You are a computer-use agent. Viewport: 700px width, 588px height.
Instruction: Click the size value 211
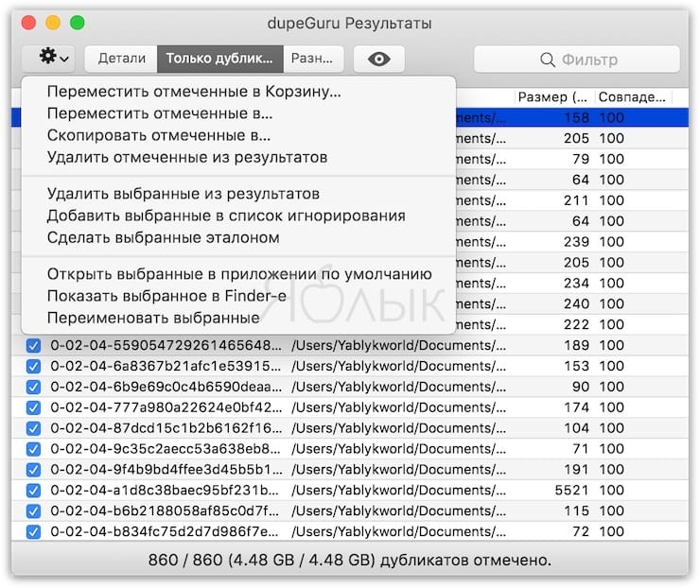pyautogui.click(x=576, y=200)
